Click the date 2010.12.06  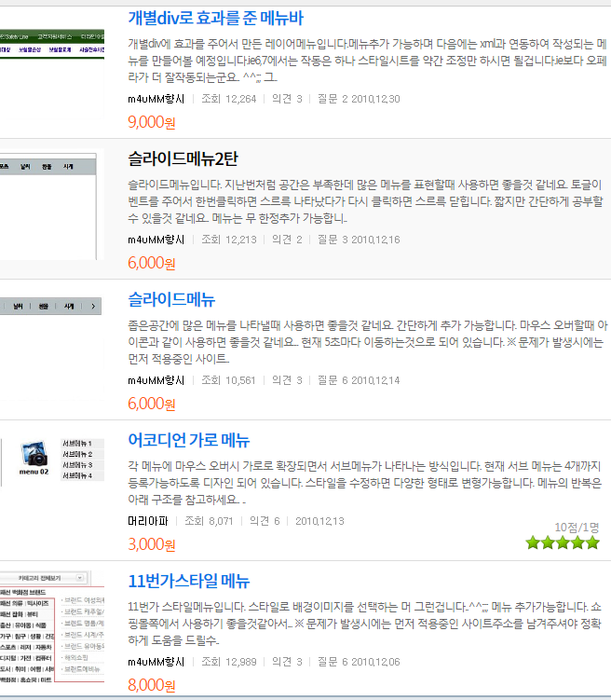375,662
